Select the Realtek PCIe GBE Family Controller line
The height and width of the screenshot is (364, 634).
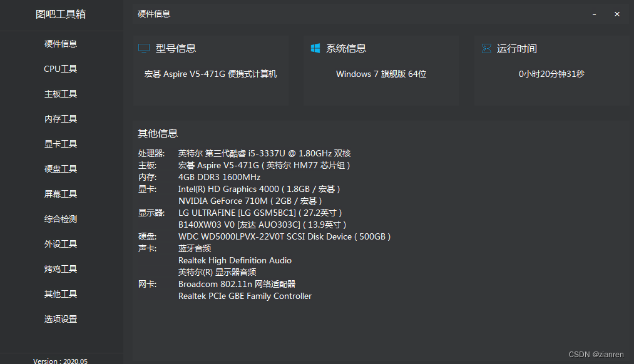(245, 296)
